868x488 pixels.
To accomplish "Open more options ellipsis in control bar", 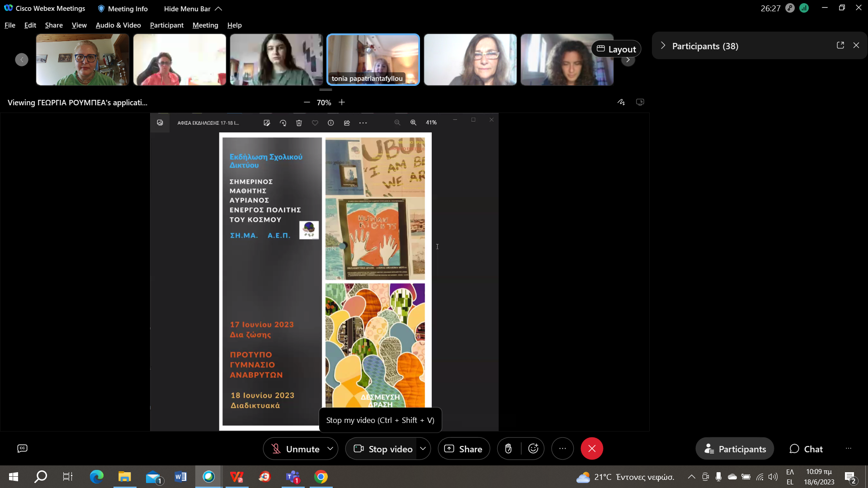I will point(562,449).
